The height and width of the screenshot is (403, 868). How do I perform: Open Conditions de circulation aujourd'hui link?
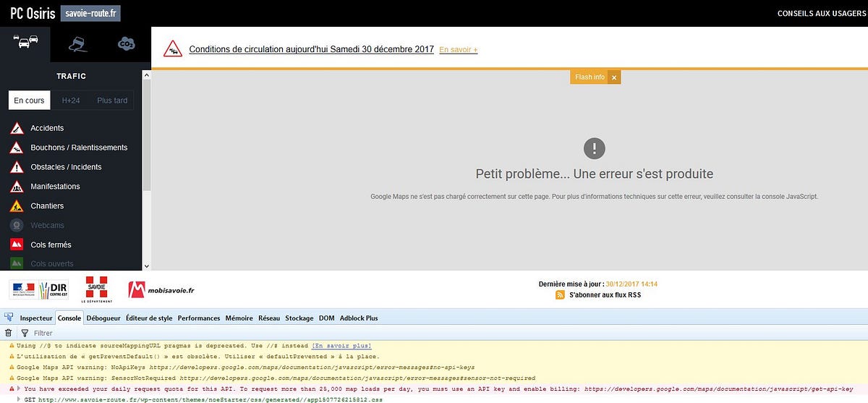(x=312, y=49)
